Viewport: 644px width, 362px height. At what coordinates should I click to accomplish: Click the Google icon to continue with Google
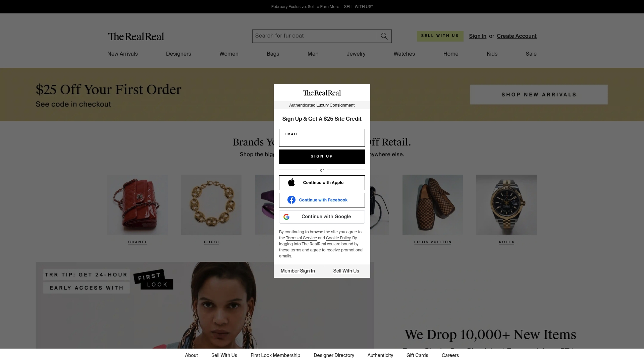(x=286, y=217)
